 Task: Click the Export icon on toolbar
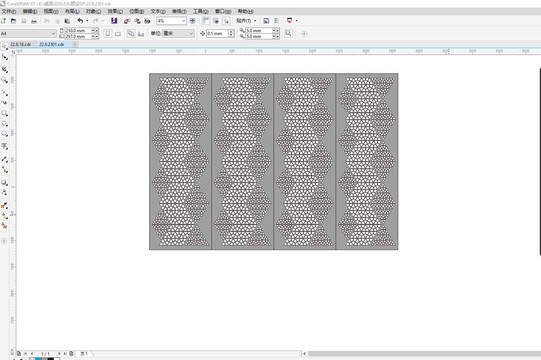click(137, 21)
